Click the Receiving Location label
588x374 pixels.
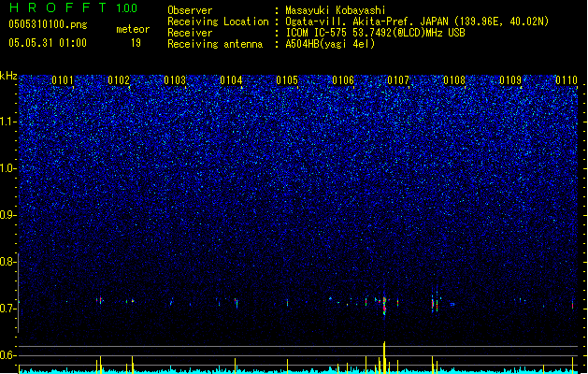click(x=218, y=22)
